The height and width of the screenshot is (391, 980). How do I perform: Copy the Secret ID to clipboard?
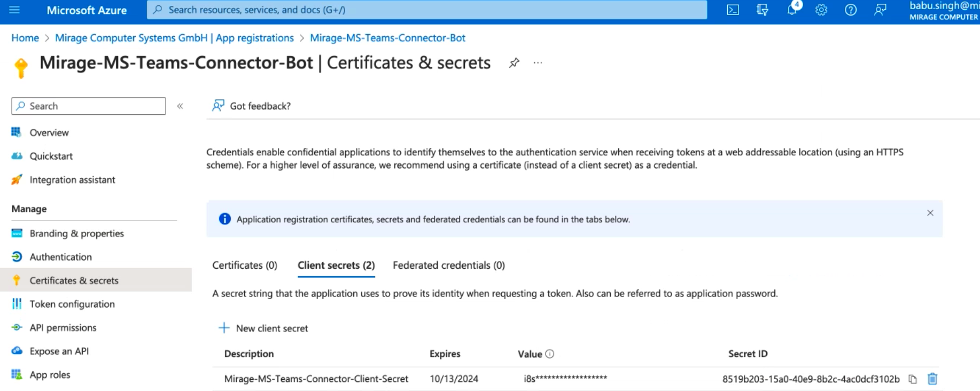(913, 379)
